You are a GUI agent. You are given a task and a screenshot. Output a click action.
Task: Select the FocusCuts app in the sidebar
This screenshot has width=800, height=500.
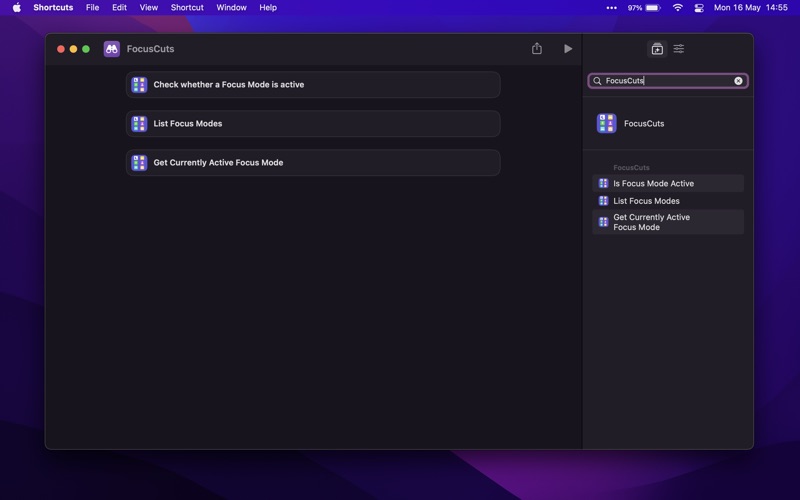pyautogui.click(x=668, y=123)
